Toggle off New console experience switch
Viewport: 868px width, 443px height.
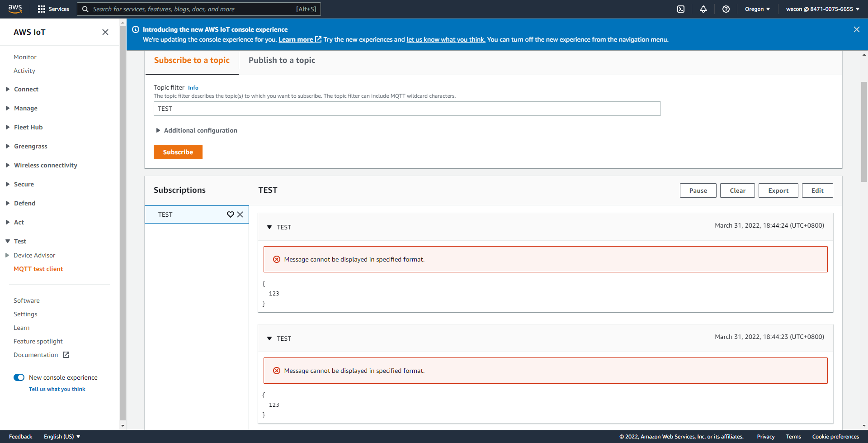pyautogui.click(x=19, y=377)
